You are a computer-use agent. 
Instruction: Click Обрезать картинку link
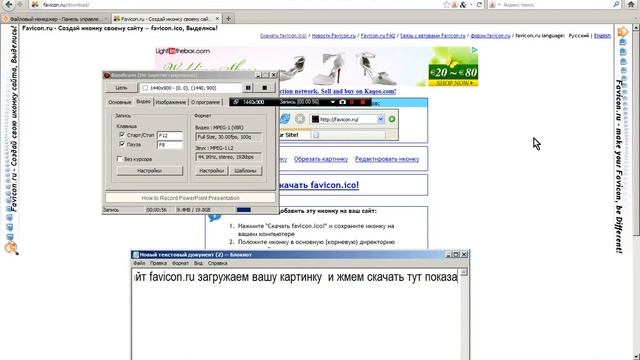click(321, 159)
